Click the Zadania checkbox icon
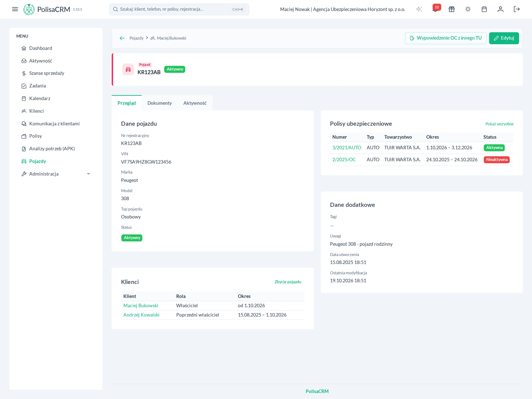 (24, 86)
